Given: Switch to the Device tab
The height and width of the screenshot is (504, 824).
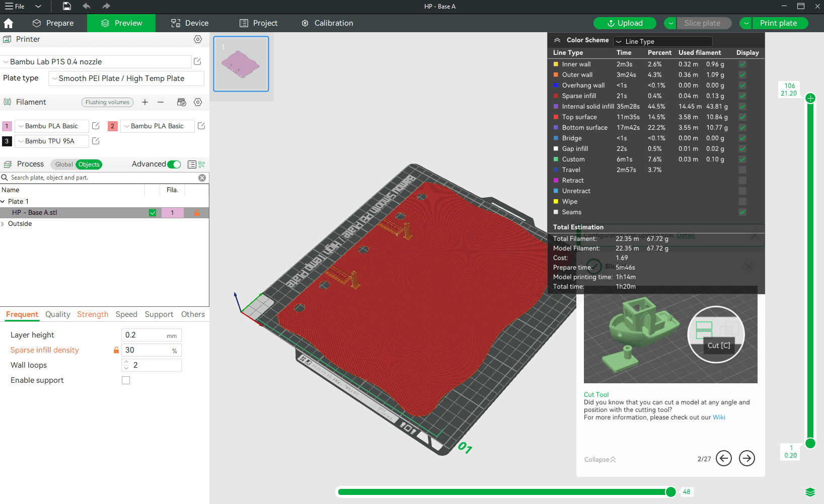Looking at the screenshot, I should tap(190, 23).
